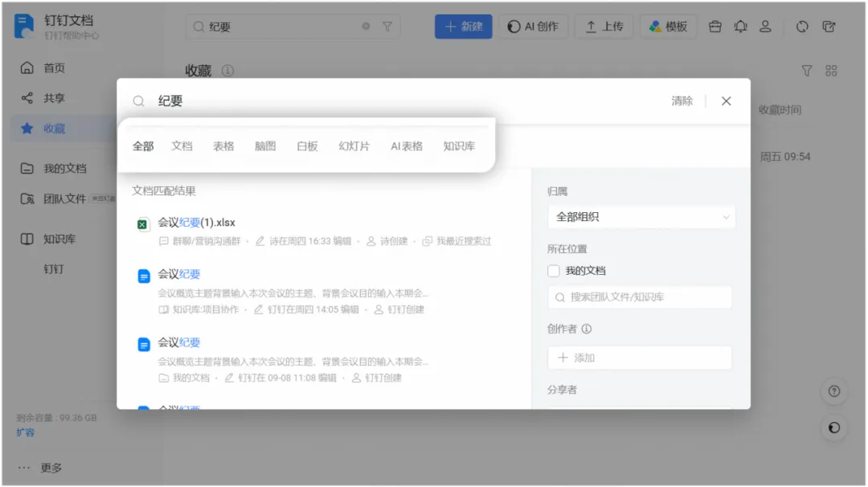This screenshot has width=868, height=487.
Task: Click the 周五 09:54 timestamp
Action: (785, 157)
